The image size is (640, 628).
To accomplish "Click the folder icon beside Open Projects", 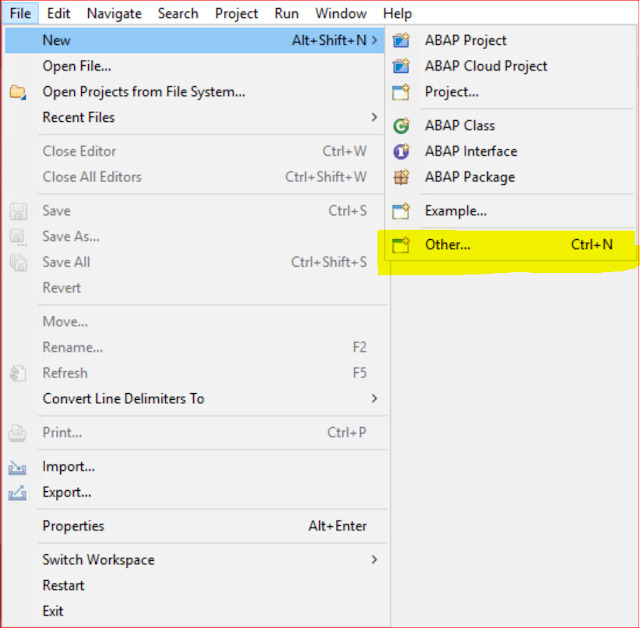I will tap(18, 92).
